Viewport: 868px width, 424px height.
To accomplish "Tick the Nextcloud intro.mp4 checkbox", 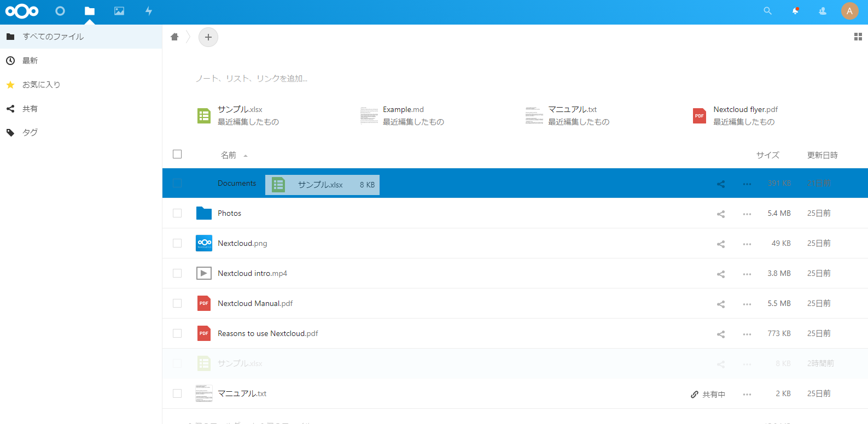I will (x=177, y=273).
